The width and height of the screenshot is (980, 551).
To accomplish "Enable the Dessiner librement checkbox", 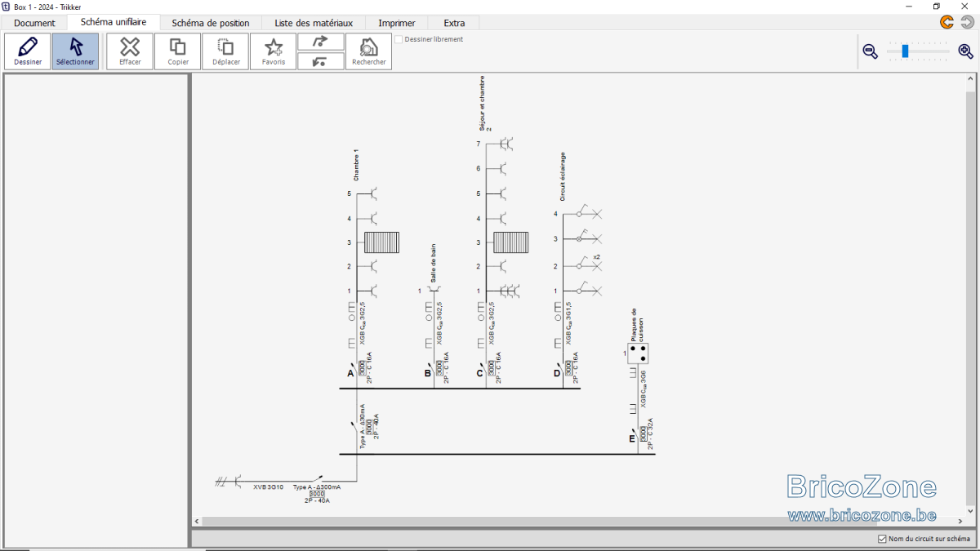I will point(399,39).
